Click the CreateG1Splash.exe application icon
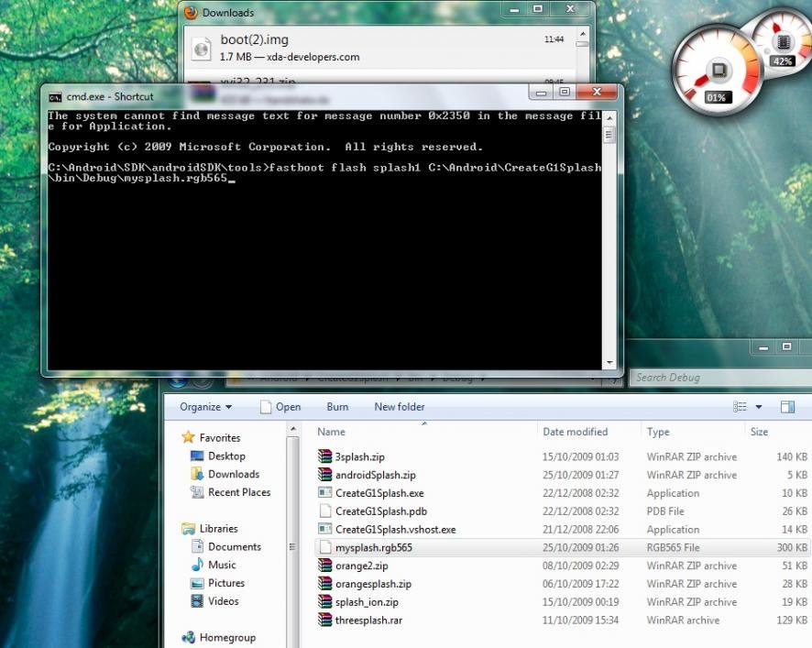This screenshot has width=812, height=648. [x=324, y=492]
